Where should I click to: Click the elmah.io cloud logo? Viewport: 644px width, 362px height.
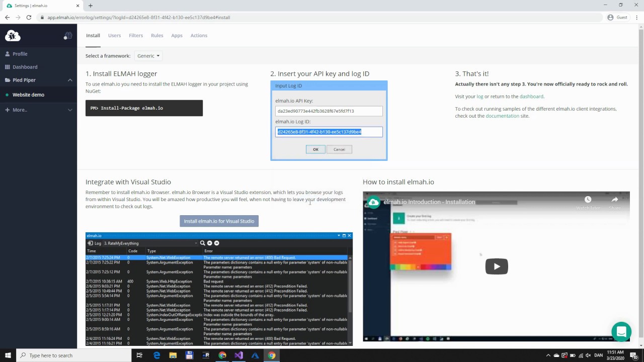[x=13, y=36]
